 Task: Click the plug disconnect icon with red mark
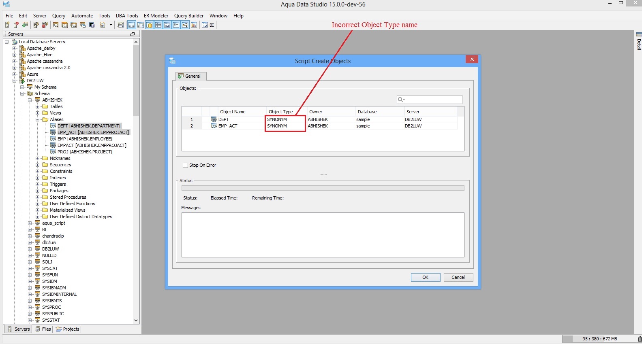[x=45, y=25]
